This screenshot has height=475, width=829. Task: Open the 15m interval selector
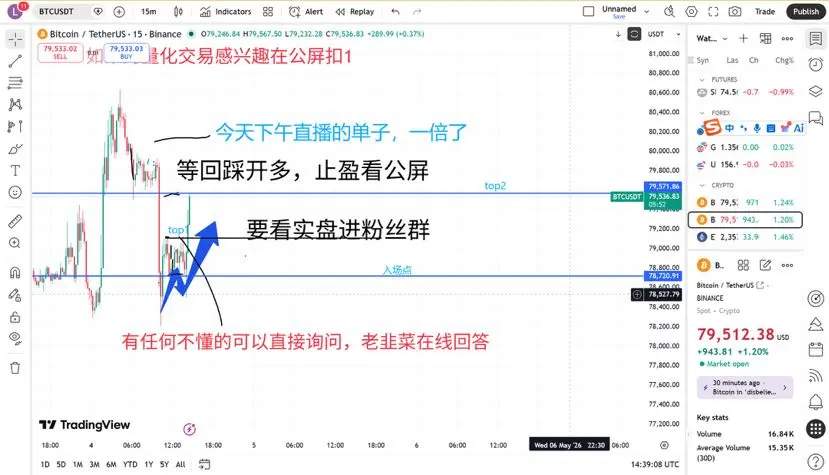[149, 12]
